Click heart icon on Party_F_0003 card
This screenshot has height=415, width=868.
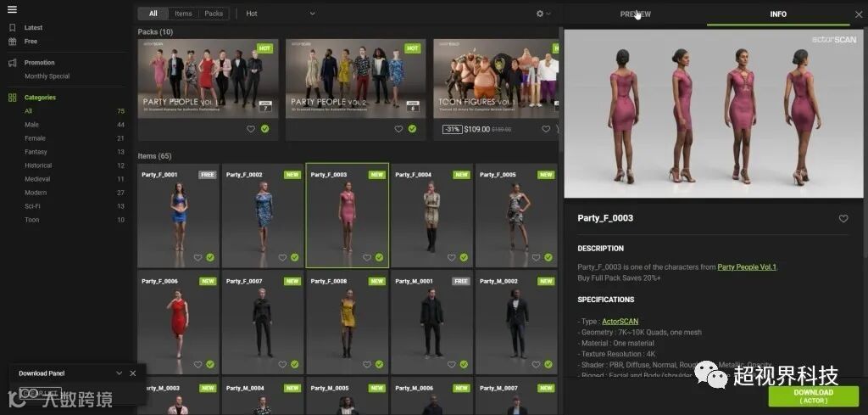coord(367,258)
